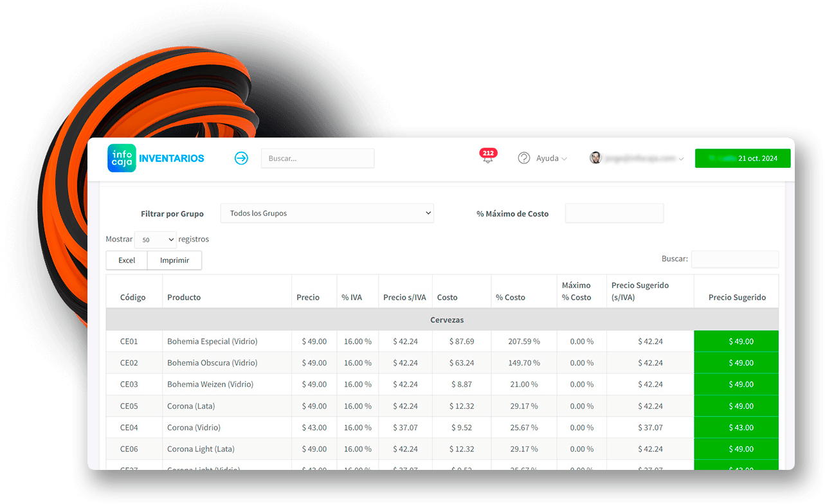Click the infocaja logo icon
The width and height of the screenshot is (825, 504).
click(x=122, y=158)
